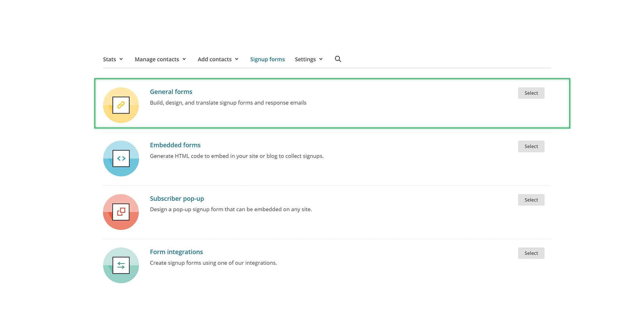Screen dimensions: 644x322
Task: Select the General forms option button
Action: (x=531, y=93)
